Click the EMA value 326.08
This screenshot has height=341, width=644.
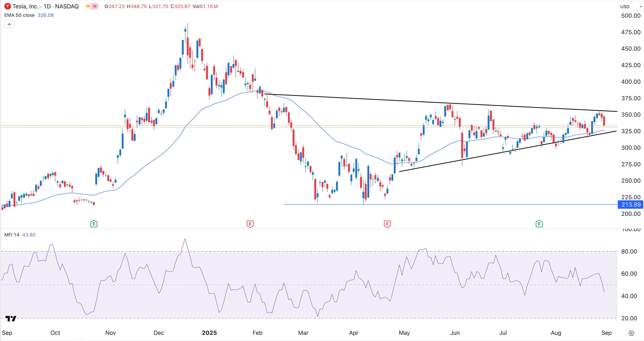point(46,15)
